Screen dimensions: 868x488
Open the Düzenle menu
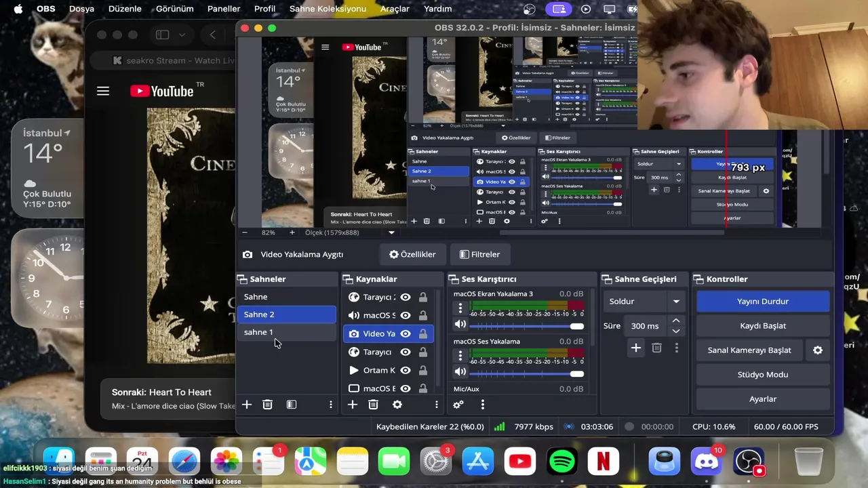[125, 9]
